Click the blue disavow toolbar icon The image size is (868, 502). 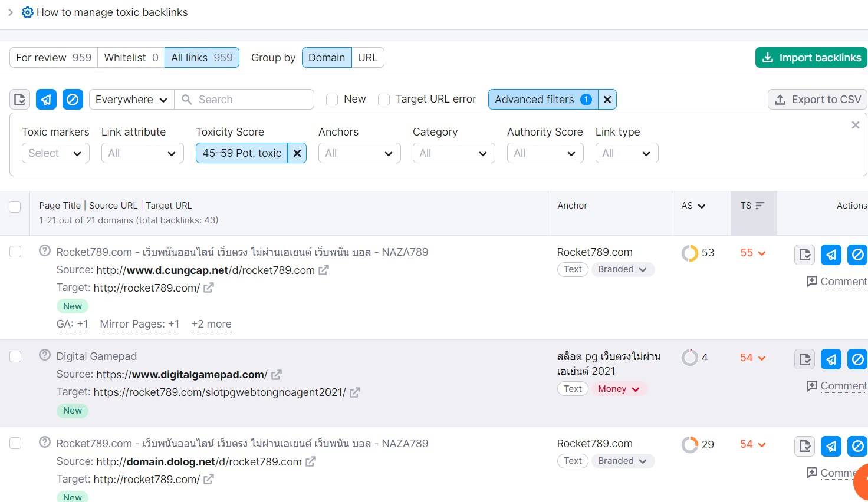[x=73, y=100]
